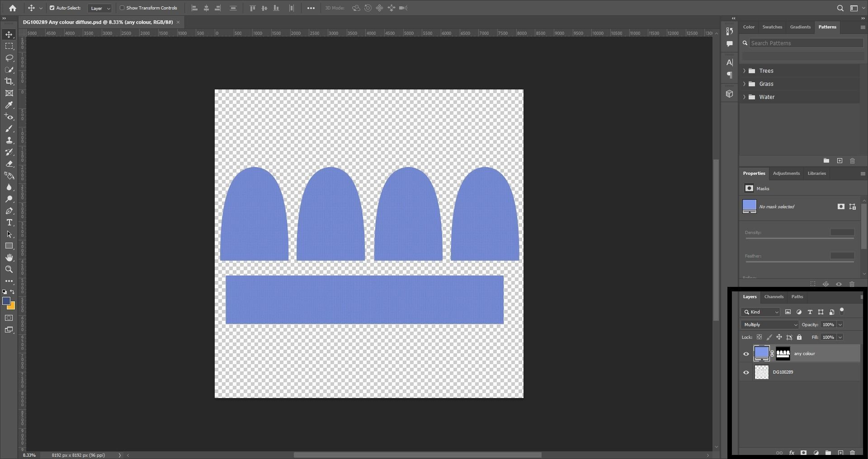Select the Zoom tool
The width and height of the screenshot is (868, 459).
[9, 270]
